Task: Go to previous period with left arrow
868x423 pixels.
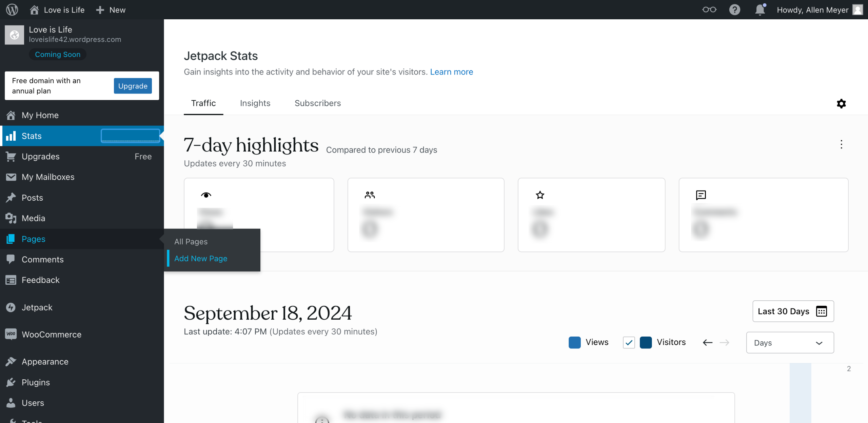Action: [x=707, y=342]
